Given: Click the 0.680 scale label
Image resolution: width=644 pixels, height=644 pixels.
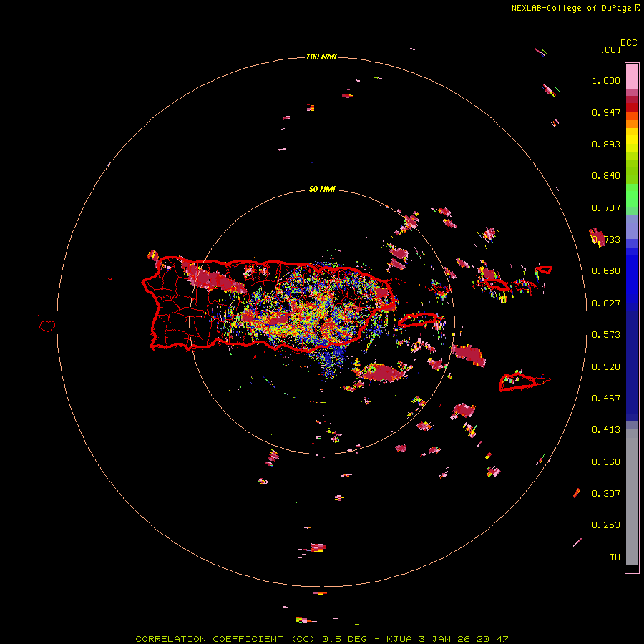Looking at the screenshot, I should click(x=606, y=271).
